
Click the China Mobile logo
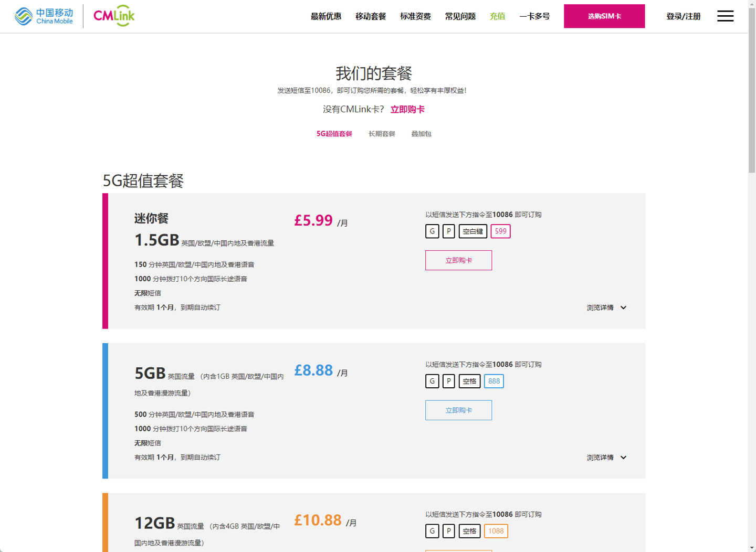tap(44, 16)
